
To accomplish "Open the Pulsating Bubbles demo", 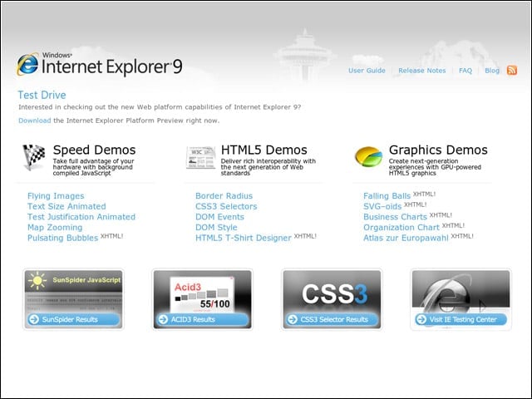I will coord(63,238).
